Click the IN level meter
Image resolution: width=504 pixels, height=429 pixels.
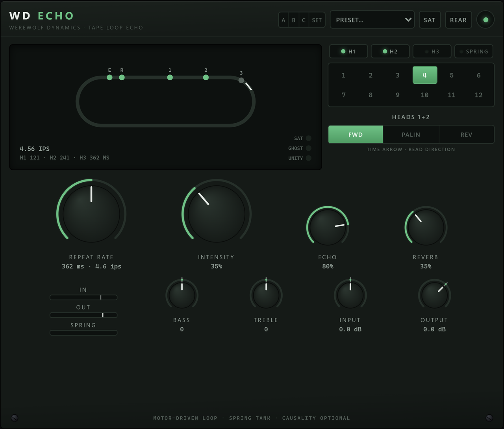[x=83, y=298]
